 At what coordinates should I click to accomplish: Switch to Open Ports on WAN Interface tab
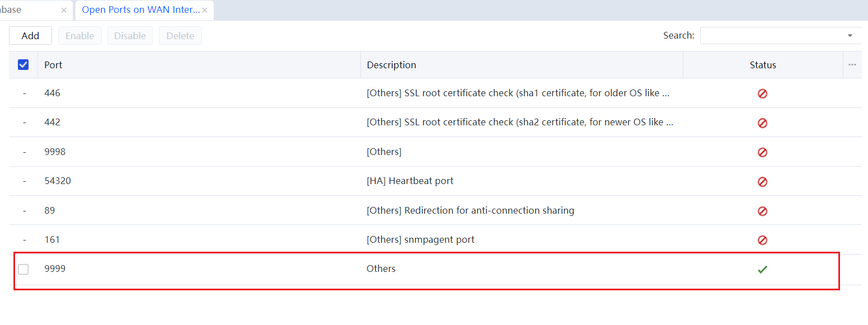(x=140, y=10)
